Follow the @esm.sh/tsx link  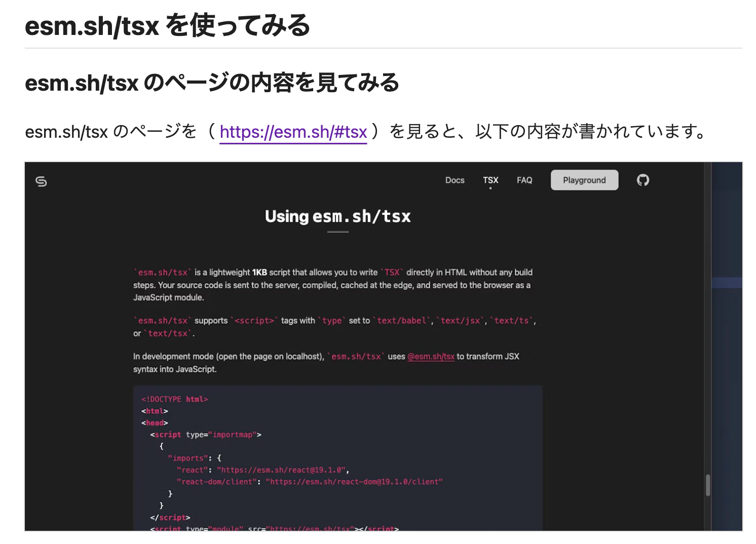coord(431,357)
